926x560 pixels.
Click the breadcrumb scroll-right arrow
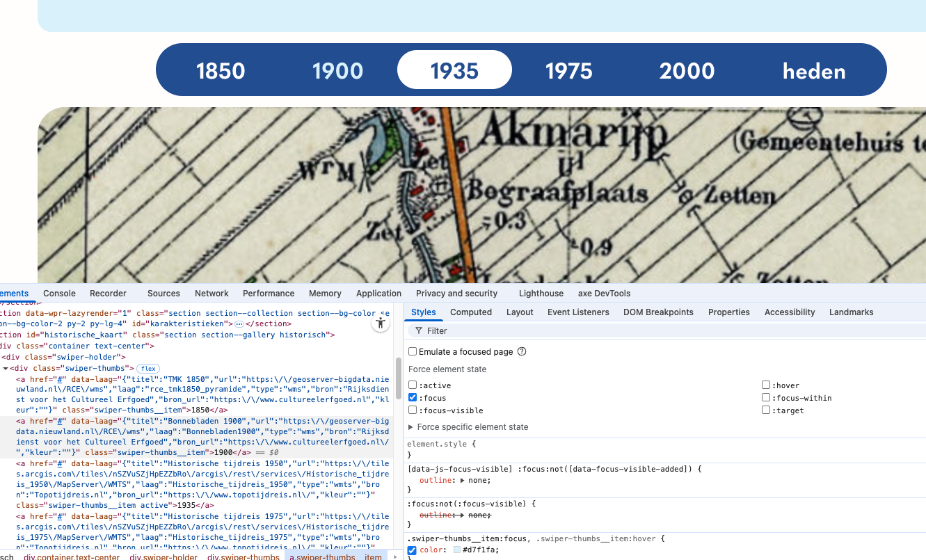pos(395,557)
